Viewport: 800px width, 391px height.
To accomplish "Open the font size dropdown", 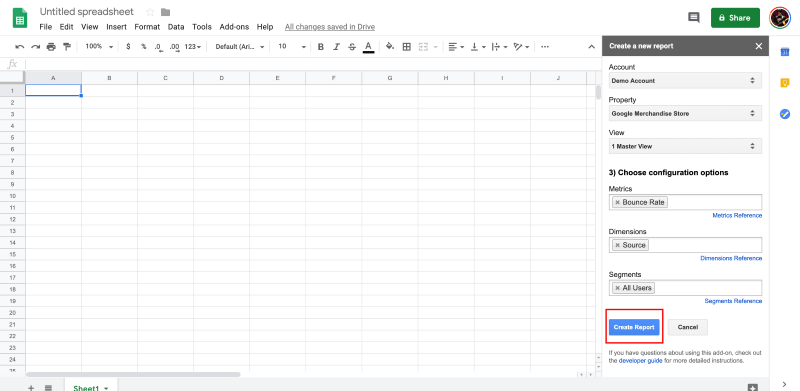I will pos(292,46).
